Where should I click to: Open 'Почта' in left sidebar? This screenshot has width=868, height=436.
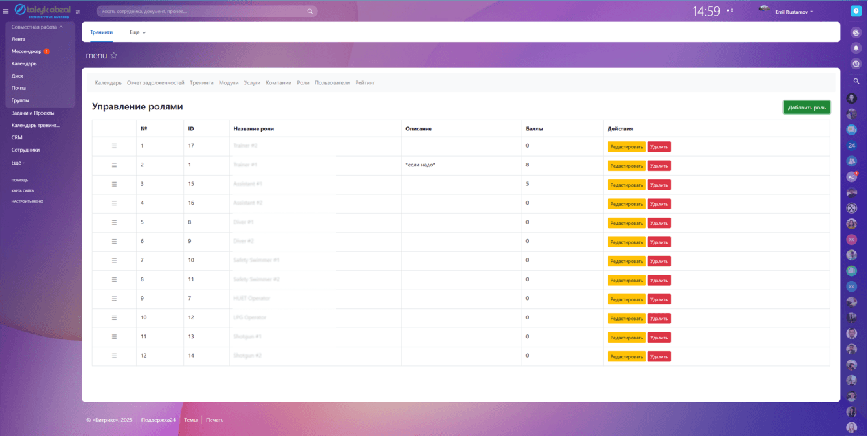pyautogui.click(x=19, y=88)
